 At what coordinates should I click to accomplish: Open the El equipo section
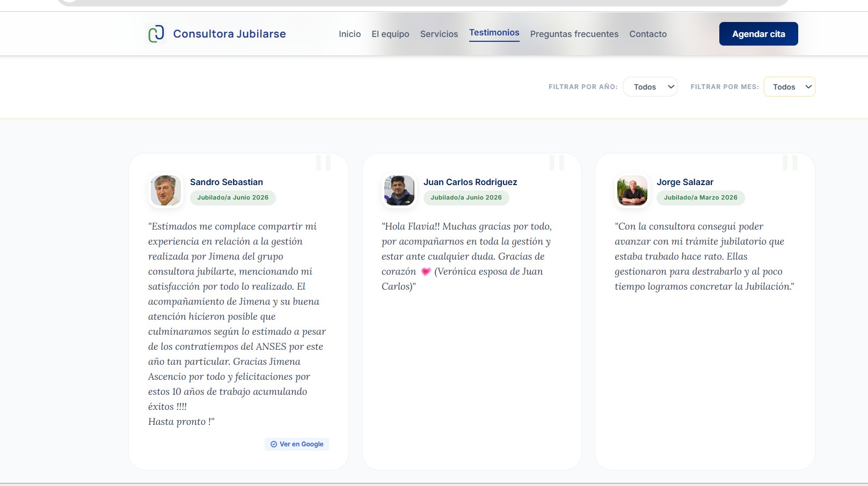(x=390, y=34)
